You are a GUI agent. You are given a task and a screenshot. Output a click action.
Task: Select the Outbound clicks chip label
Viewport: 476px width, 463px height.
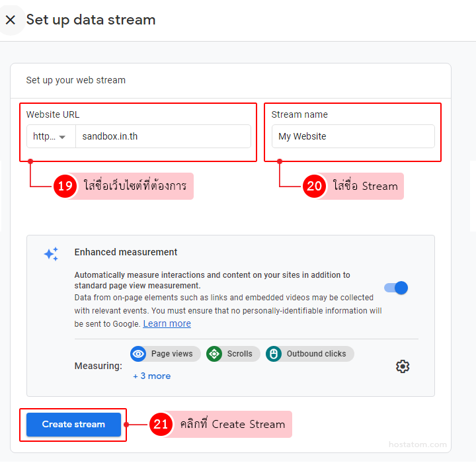[x=316, y=354]
